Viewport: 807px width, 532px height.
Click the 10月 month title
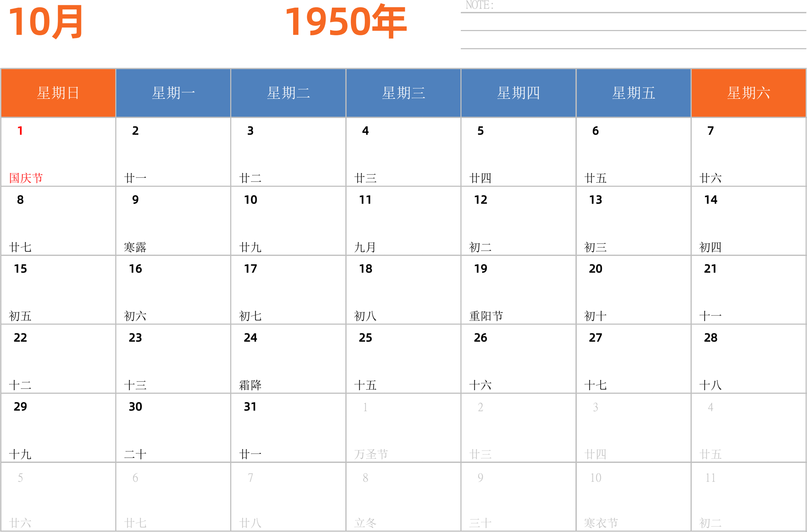coord(45,22)
